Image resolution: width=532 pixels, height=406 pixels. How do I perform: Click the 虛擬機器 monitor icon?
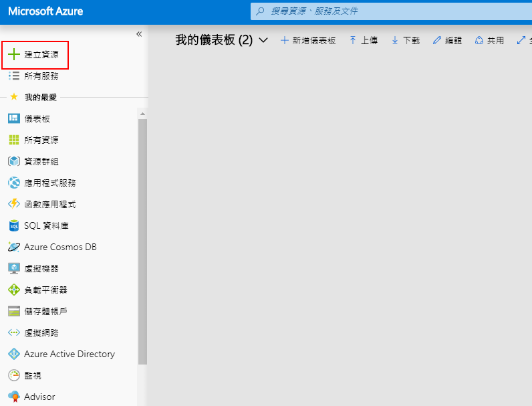[14, 268]
